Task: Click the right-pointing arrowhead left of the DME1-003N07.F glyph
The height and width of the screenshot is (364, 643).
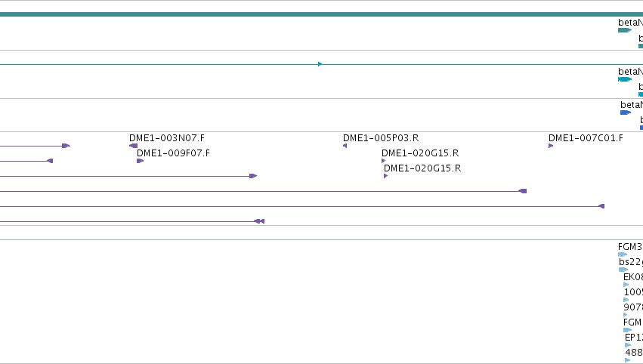Action: (x=66, y=146)
